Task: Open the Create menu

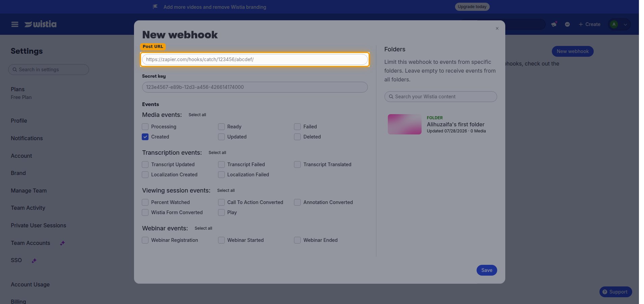Action: coord(589,24)
